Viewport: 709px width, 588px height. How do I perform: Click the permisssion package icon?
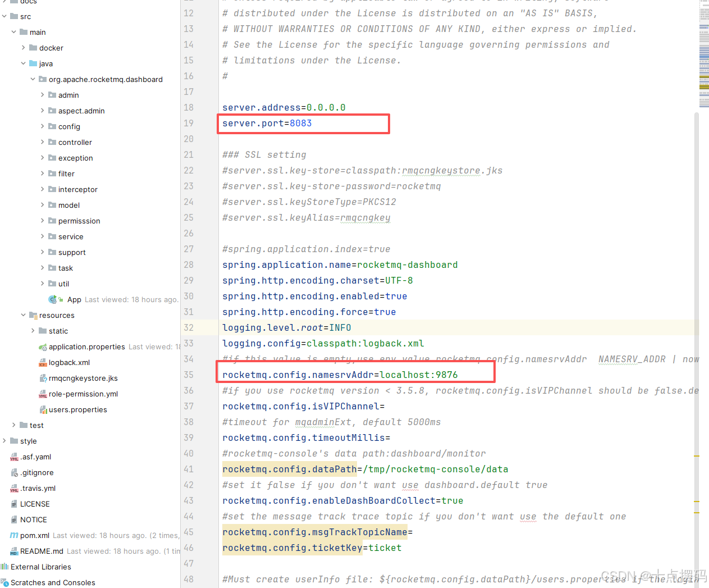coord(52,221)
